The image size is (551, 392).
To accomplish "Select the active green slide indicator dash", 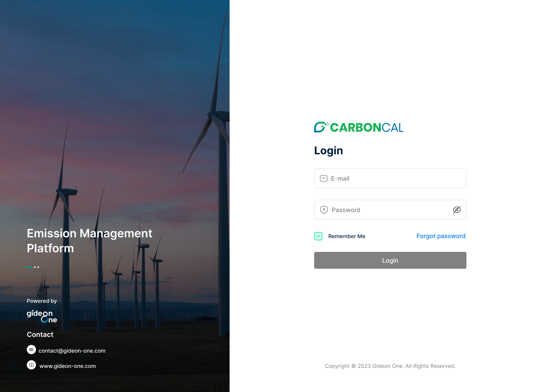I will [29, 267].
